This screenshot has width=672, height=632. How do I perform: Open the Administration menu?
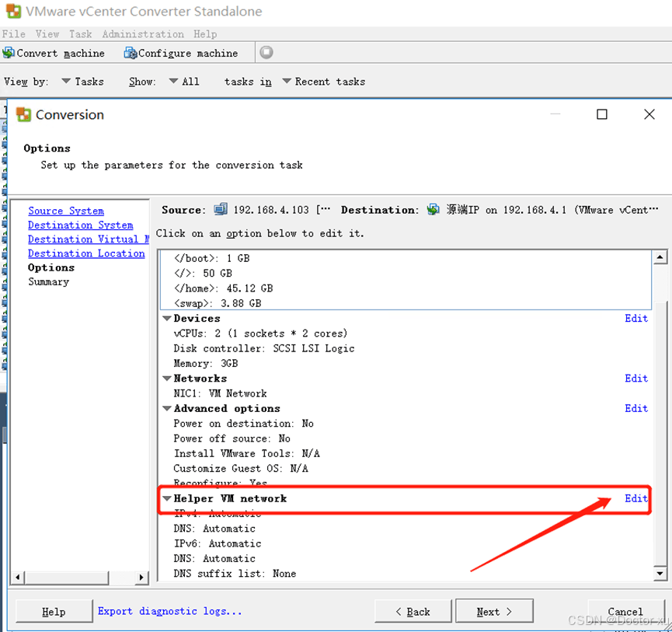coord(143,34)
